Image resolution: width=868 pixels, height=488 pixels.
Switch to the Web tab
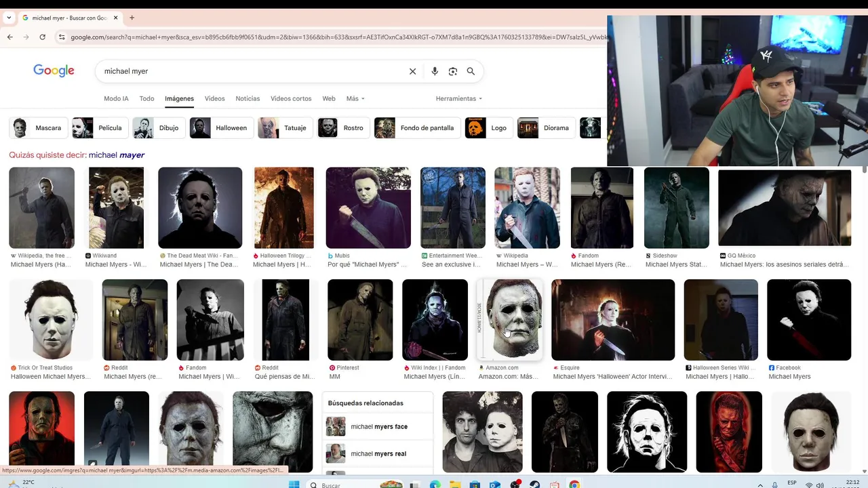[329, 98]
